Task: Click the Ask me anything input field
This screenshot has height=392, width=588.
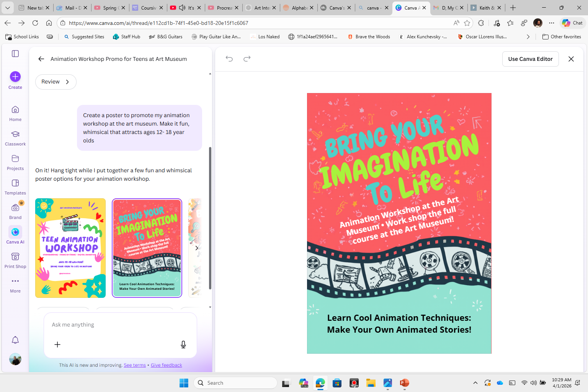Action: 120,325
